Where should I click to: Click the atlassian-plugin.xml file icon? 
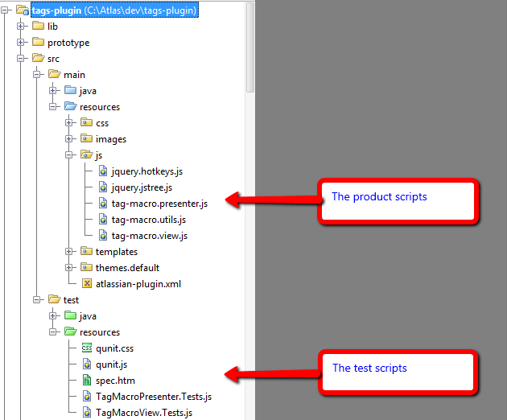click(x=87, y=283)
